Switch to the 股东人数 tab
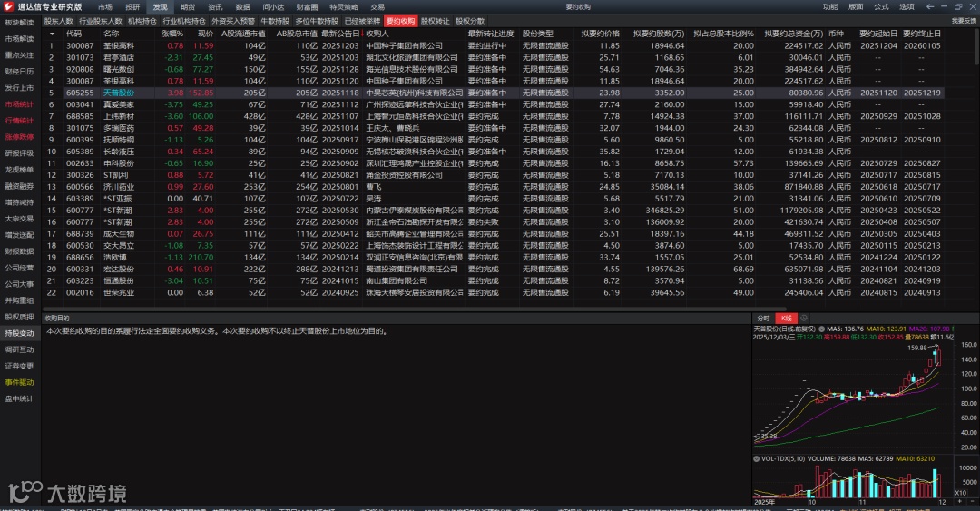This screenshot has height=511, width=980. (59, 21)
